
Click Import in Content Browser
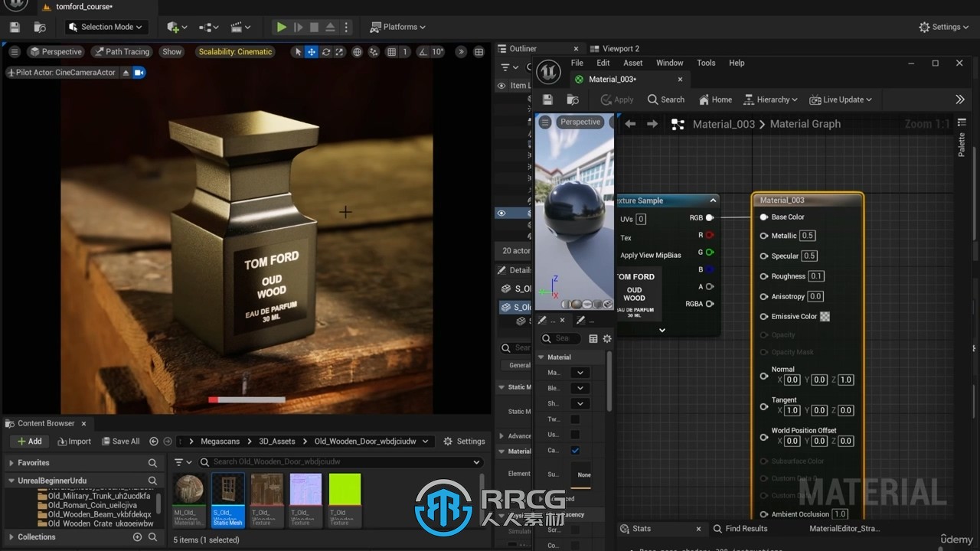tap(73, 441)
